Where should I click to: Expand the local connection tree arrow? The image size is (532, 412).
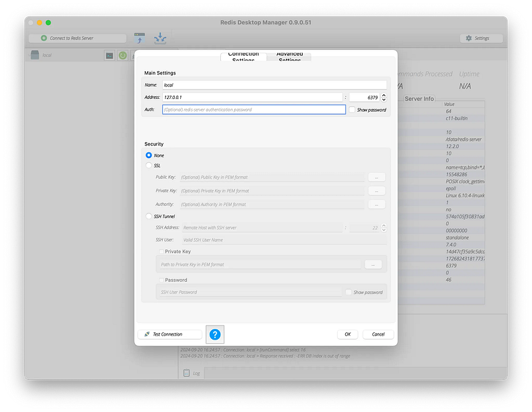click(x=28, y=55)
